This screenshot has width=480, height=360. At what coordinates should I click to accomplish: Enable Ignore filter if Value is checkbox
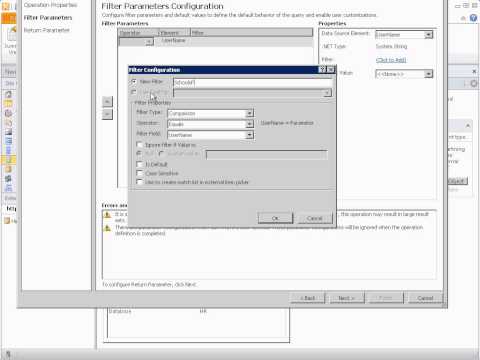(x=140, y=145)
